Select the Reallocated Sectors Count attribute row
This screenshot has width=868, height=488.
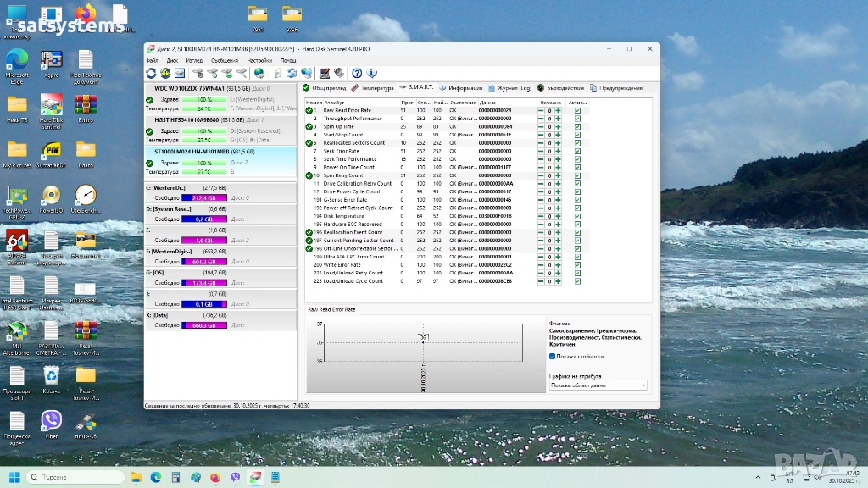353,142
